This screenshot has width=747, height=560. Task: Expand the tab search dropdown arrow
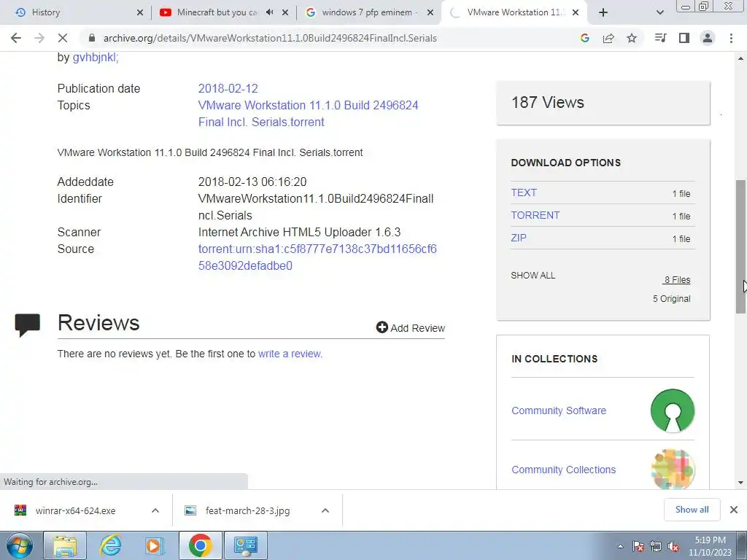click(x=659, y=12)
